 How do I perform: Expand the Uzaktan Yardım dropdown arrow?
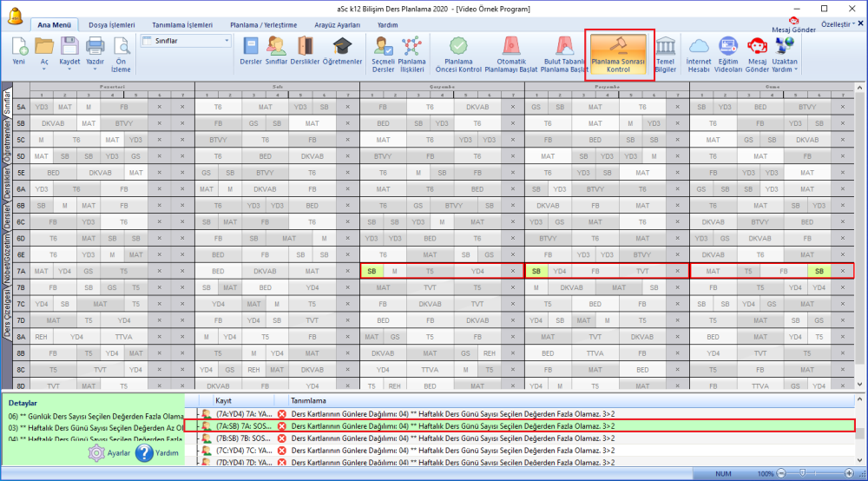coord(796,69)
